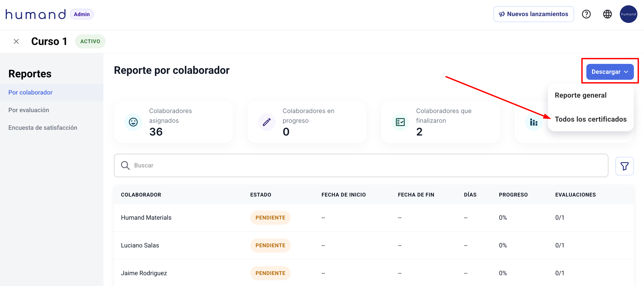Expand the Descargar dropdown button
Viewport: 644px width, 286px height.
(609, 72)
